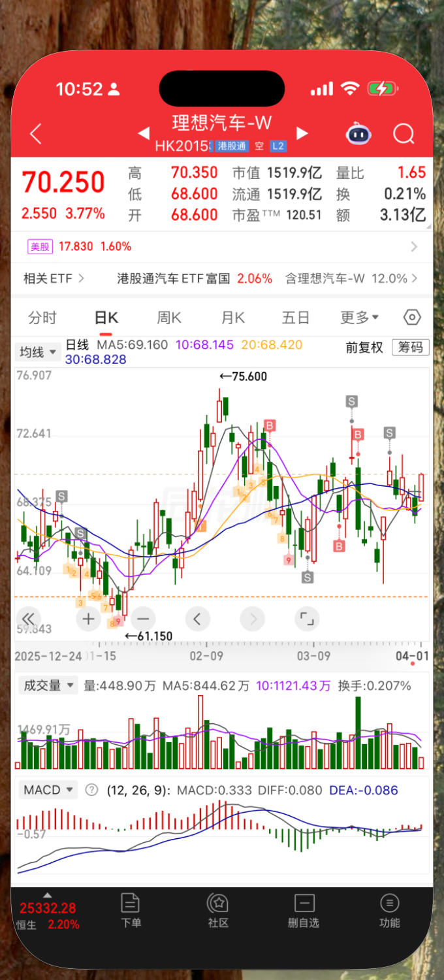Image resolution: width=444 pixels, height=980 pixels.
Task: Tap 前复权 adjustment setting
Action: [364, 348]
